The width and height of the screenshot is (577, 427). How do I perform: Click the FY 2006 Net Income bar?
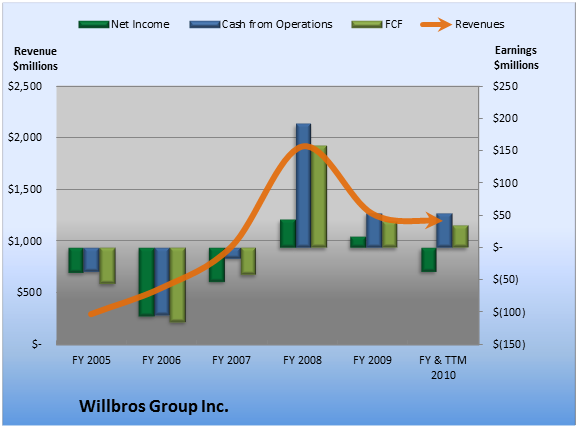(146, 282)
